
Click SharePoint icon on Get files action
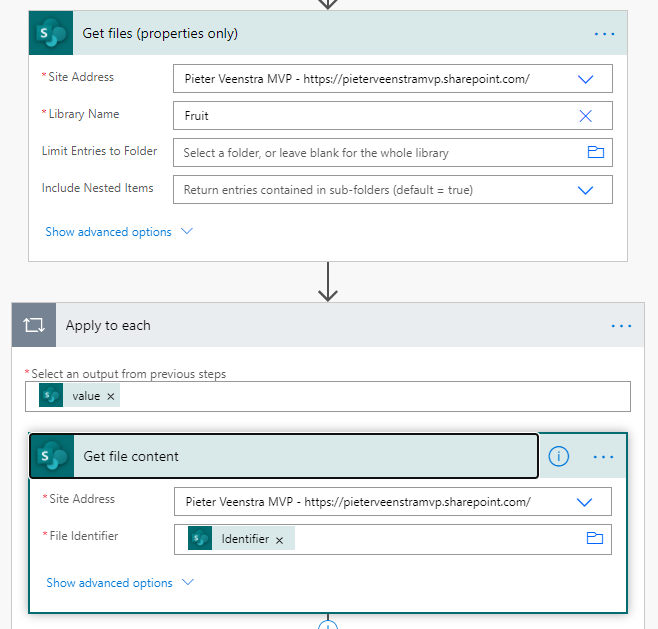click(51, 33)
